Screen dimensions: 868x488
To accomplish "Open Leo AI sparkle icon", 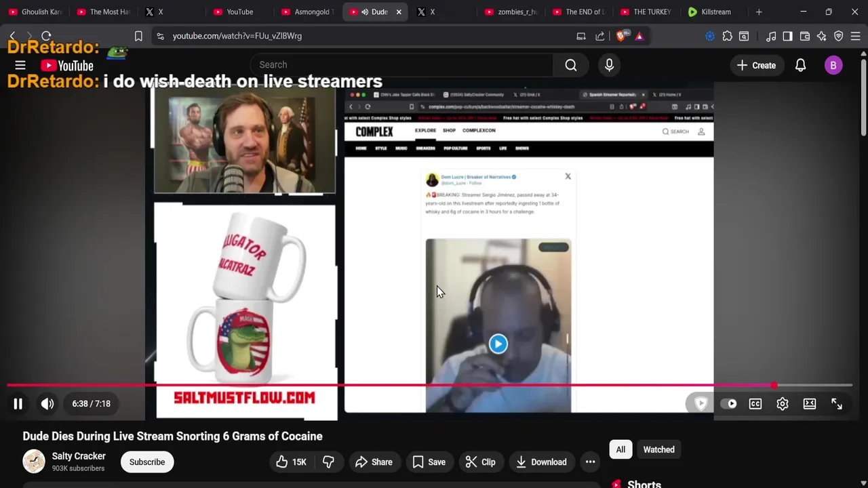I will click(x=821, y=36).
